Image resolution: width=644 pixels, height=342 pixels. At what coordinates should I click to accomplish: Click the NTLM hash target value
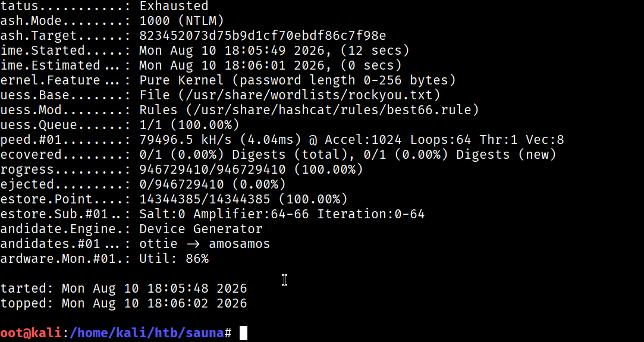pyautogui.click(x=262, y=36)
